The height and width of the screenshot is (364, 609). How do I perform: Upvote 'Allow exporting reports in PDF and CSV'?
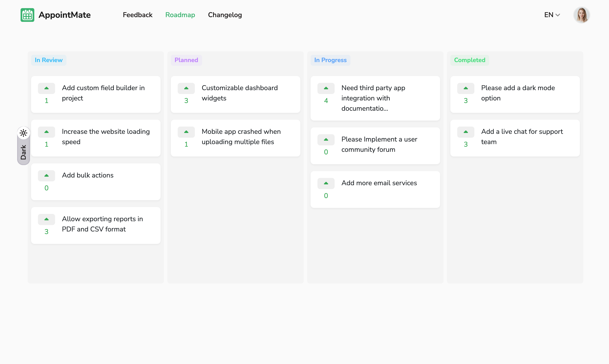point(47,219)
